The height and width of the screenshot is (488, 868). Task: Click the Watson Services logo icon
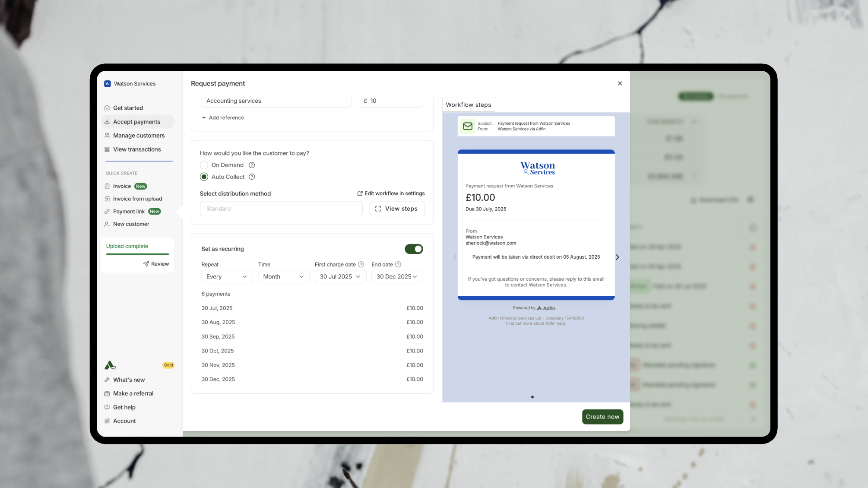pyautogui.click(x=108, y=84)
